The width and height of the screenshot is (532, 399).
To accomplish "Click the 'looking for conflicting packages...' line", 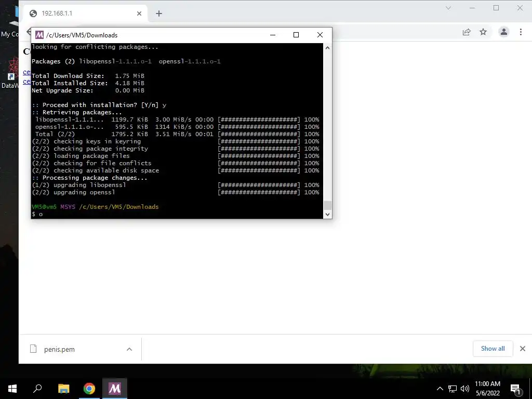I will [x=95, y=47].
